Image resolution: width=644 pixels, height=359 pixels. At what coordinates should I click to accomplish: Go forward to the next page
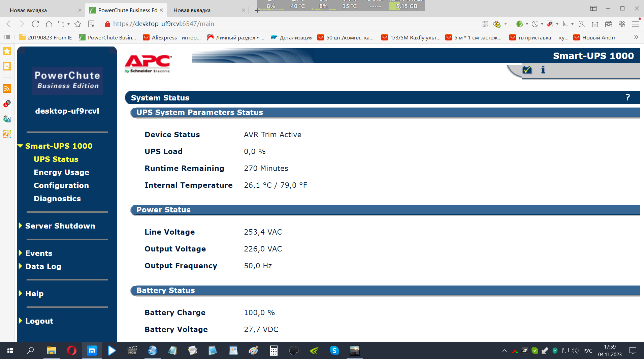tap(22, 24)
